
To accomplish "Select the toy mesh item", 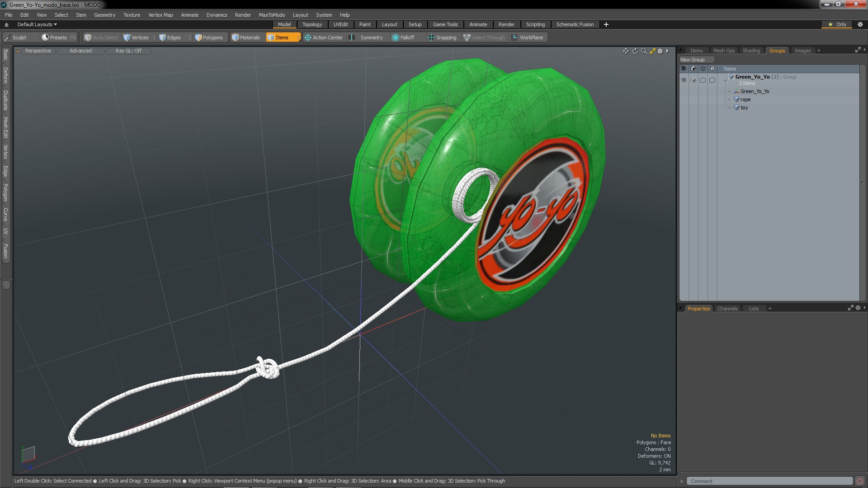I will point(744,108).
